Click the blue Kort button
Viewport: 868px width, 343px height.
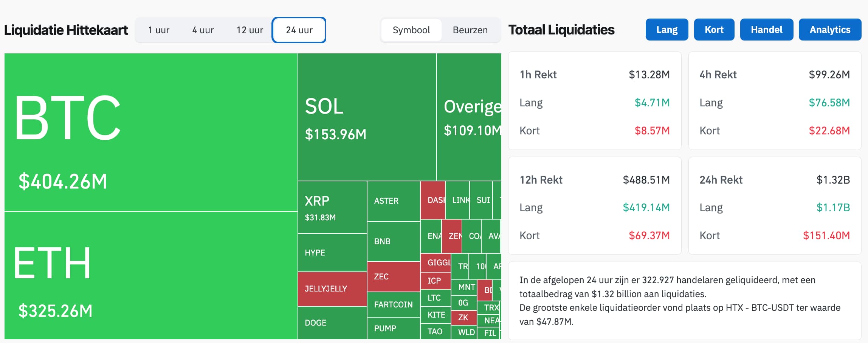[x=714, y=30]
